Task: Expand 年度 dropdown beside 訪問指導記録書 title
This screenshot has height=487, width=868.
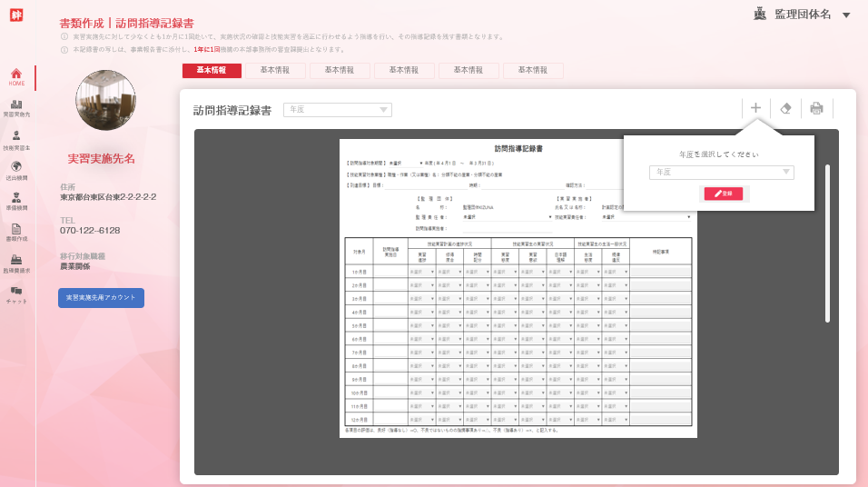Action: point(337,110)
